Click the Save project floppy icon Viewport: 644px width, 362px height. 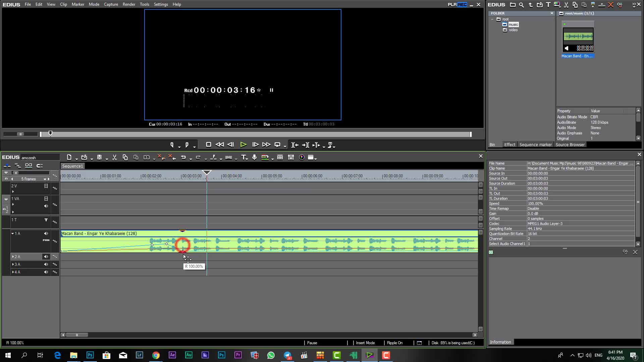point(99,158)
